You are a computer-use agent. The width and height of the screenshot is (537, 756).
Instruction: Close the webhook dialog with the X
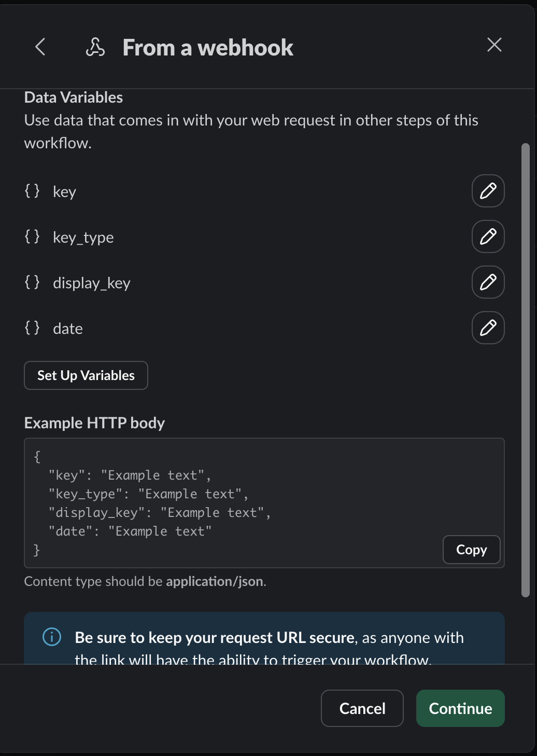(494, 45)
